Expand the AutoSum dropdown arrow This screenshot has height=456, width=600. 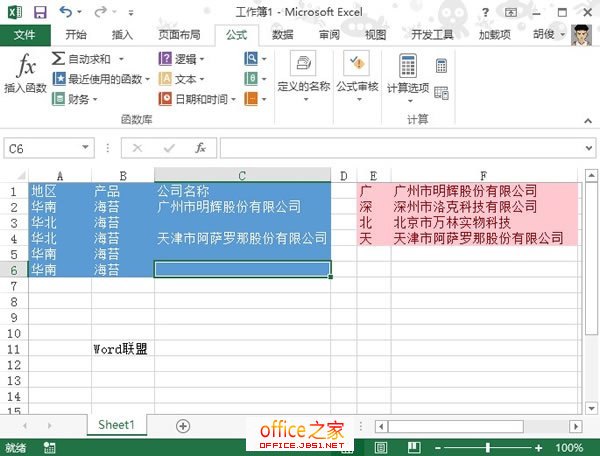[121, 59]
